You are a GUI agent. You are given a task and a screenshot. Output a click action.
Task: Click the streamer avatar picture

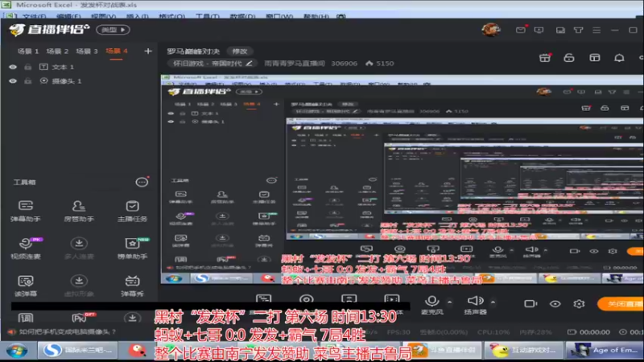(491, 30)
